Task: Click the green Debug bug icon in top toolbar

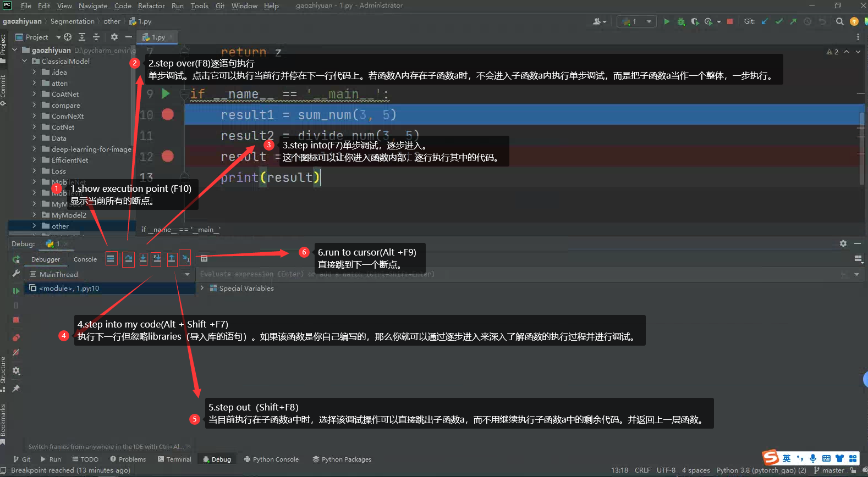Action: coord(681,21)
